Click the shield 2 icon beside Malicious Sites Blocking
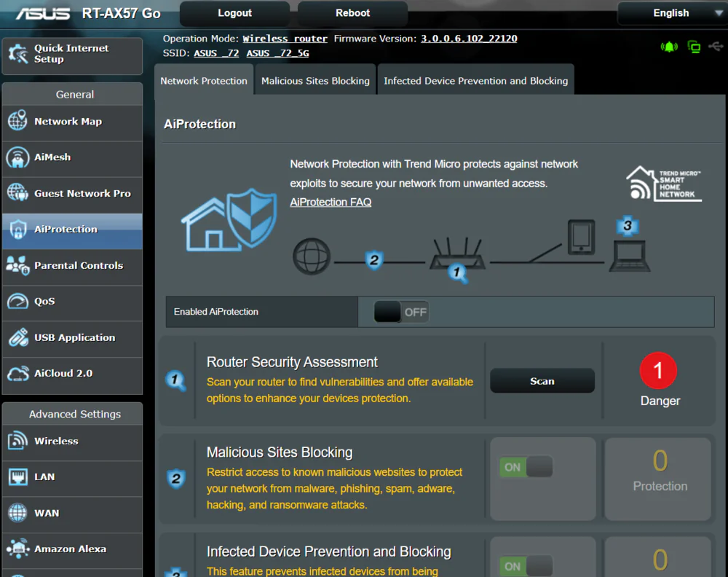Screen dimensions: 728x577 tap(176, 479)
